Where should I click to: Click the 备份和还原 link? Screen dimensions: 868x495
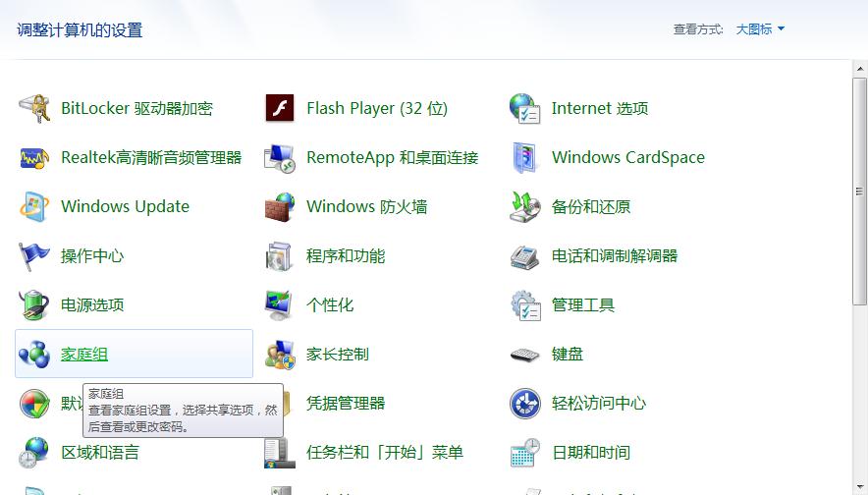click(591, 206)
